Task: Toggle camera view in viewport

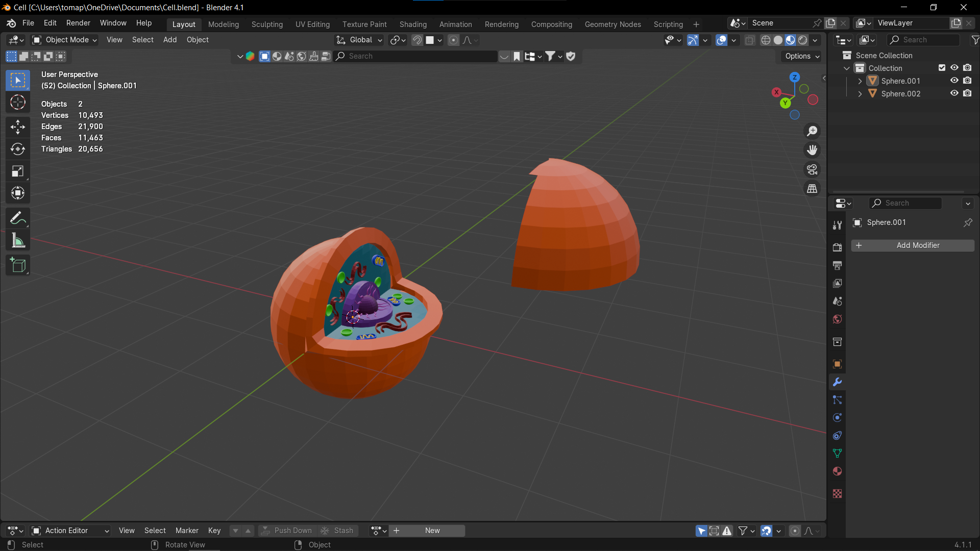Action: 812,169
